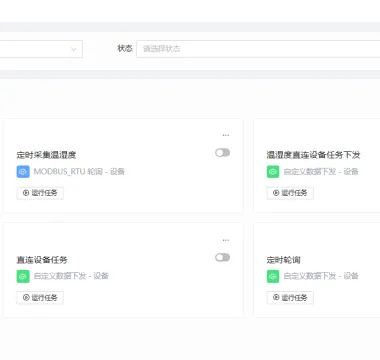The image size is (380, 360).
Task: Click the MODBUS_RTU 轮询 - 设备 label
Action: (79, 172)
